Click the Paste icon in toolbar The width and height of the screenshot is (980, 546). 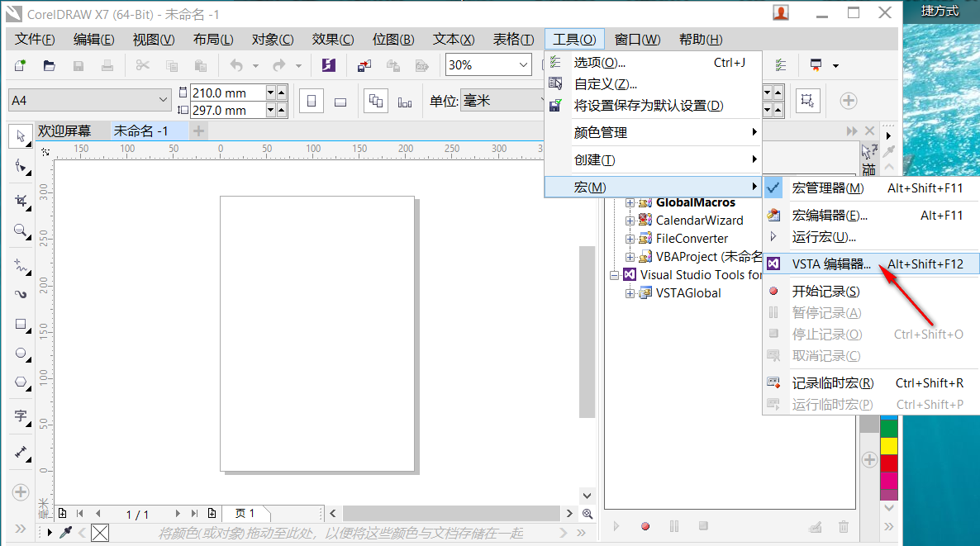coord(201,65)
